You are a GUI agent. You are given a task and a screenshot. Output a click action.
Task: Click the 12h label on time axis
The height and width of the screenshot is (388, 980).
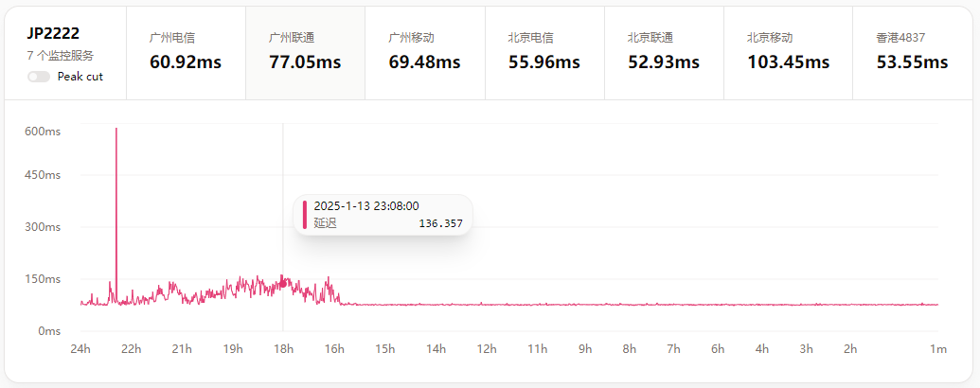pyautogui.click(x=486, y=349)
